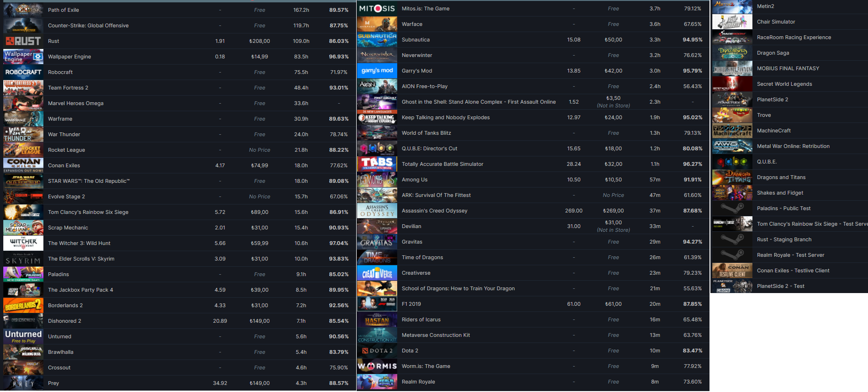Viewport: 868px width, 392px height.
Task: Click the Witcher Wild Hunt thumbnail
Action: click(x=23, y=243)
